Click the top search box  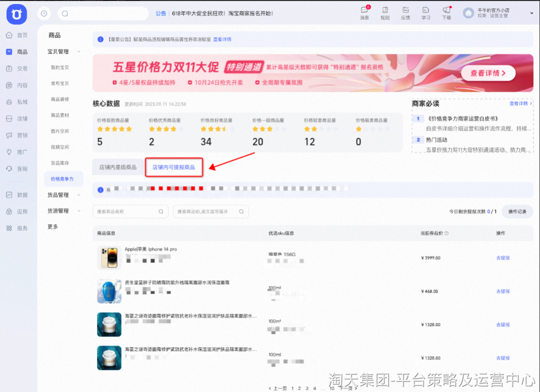[103, 14]
